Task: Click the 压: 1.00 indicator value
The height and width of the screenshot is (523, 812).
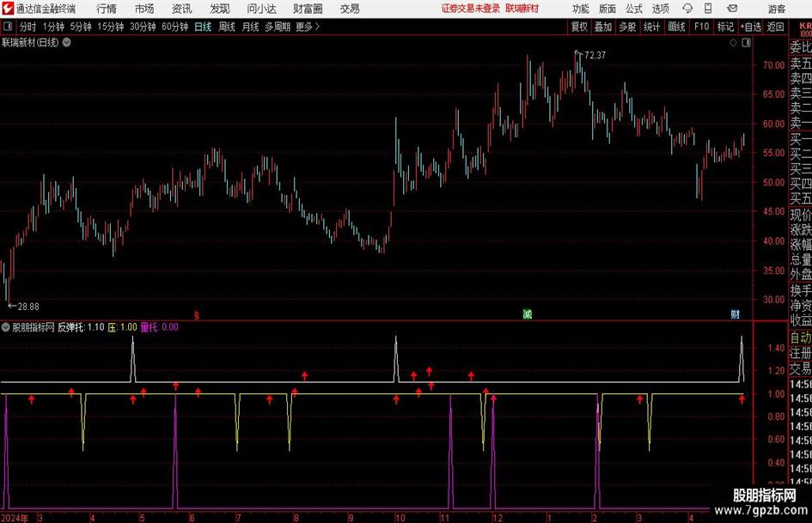Action: coord(122,326)
